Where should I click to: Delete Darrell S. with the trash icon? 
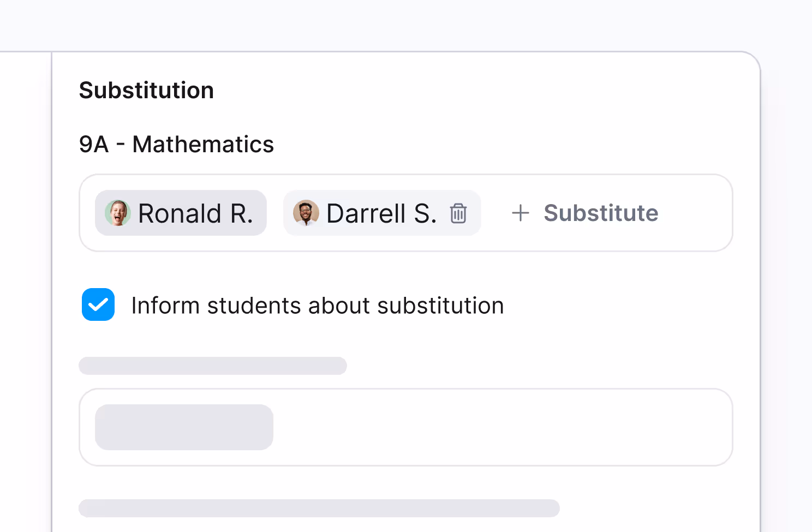[x=458, y=213]
